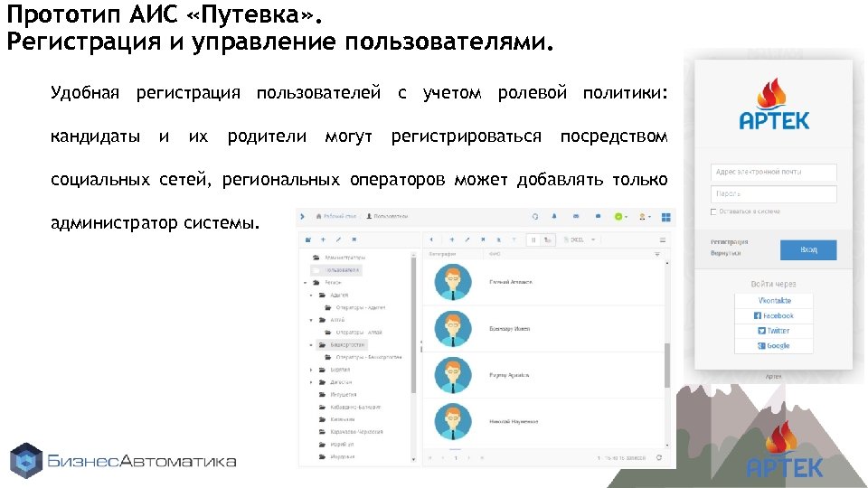Click the email address input field

pos(773,172)
